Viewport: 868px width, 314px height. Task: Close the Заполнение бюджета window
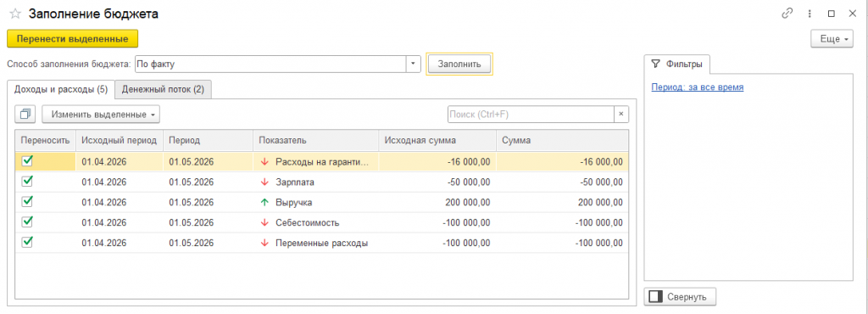coord(852,14)
